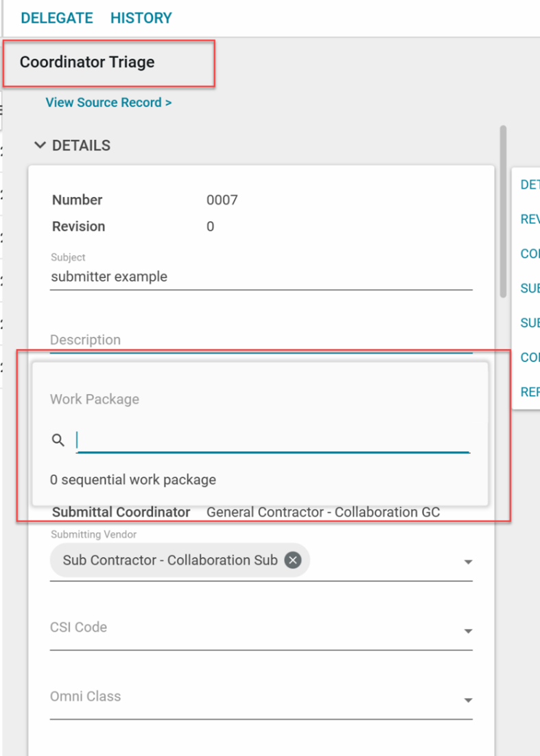The image size is (540, 756).
Task: Select REV in the side navigation
Action: tap(530, 219)
